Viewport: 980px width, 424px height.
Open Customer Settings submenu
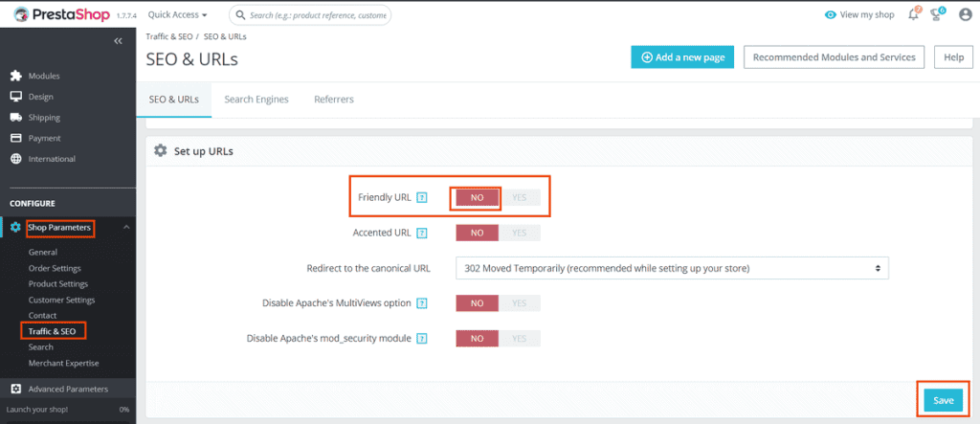62,300
